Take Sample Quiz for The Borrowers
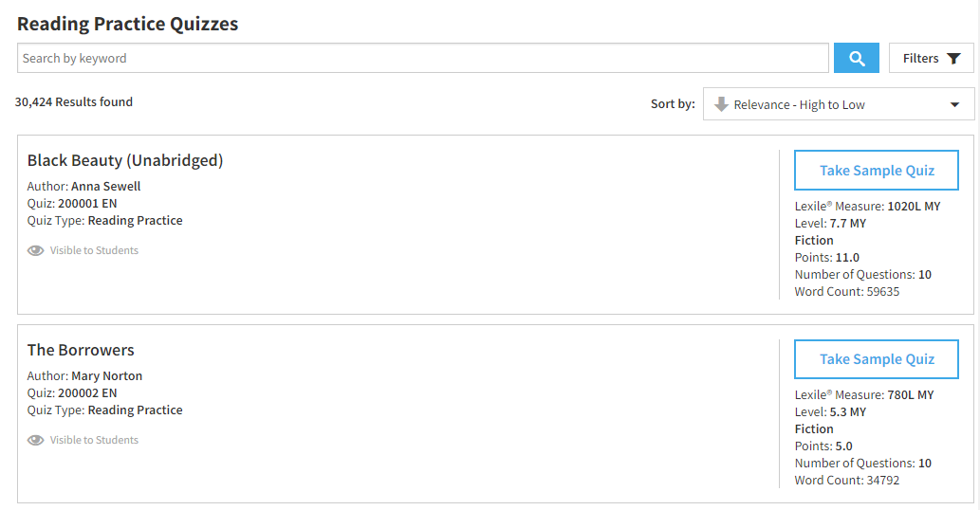 877,359
